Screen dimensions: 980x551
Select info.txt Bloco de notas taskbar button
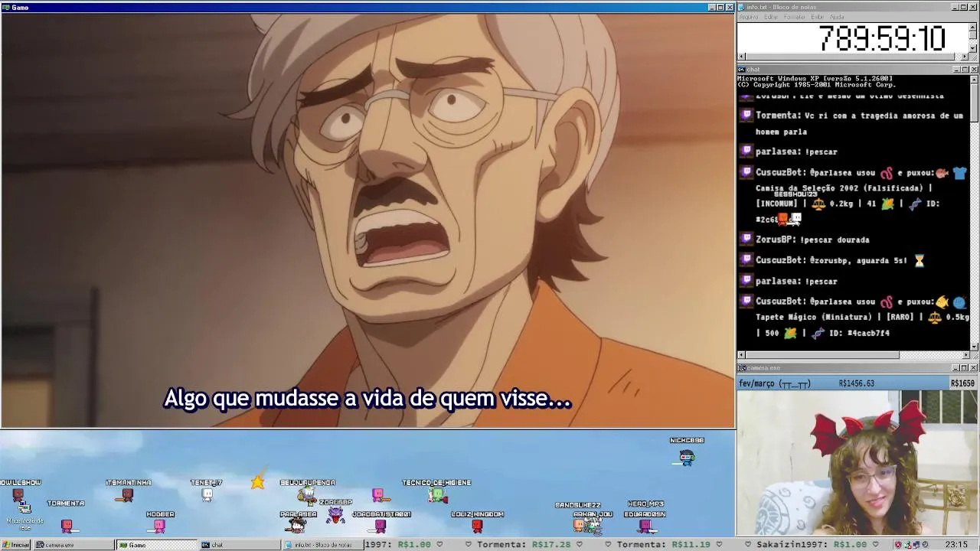click(322, 545)
